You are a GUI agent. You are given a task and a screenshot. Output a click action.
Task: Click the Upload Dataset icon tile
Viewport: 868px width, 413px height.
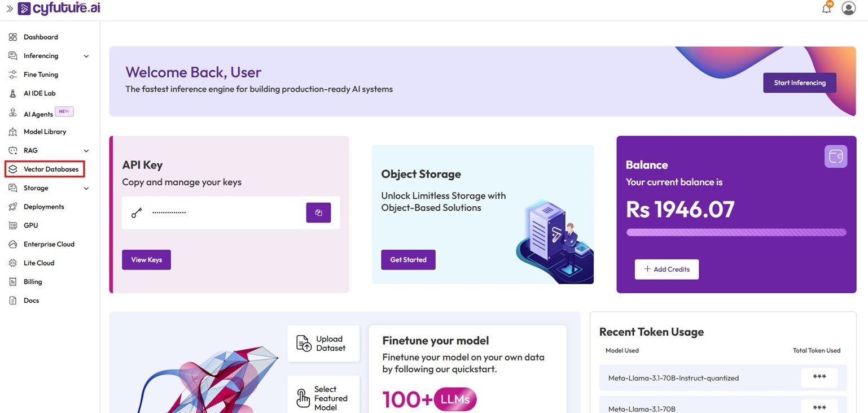[x=323, y=344]
